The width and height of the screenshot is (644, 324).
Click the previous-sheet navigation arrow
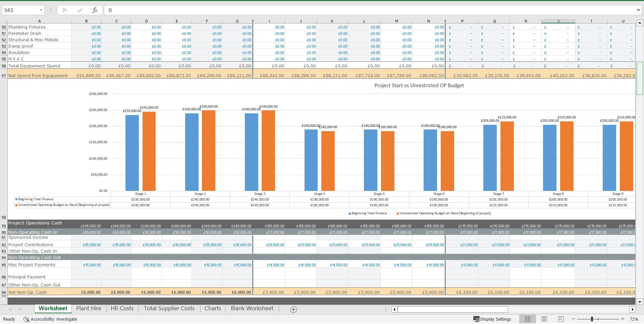click(10, 309)
